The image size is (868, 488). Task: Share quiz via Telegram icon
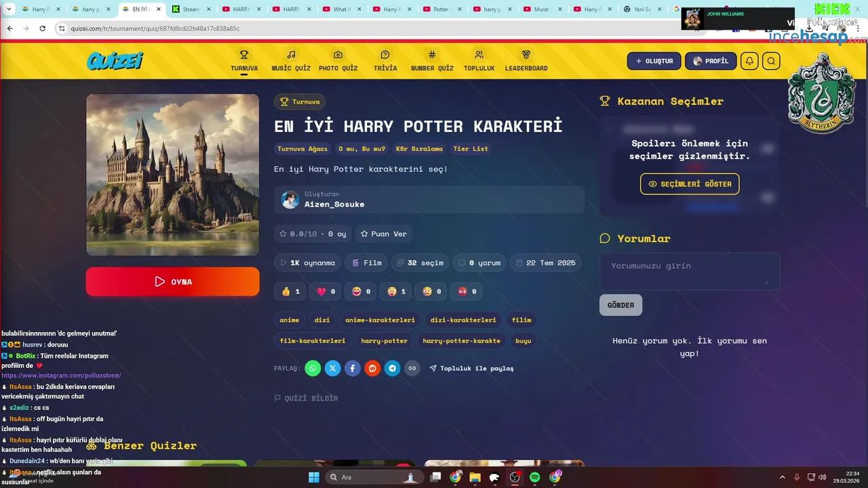coord(393,368)
